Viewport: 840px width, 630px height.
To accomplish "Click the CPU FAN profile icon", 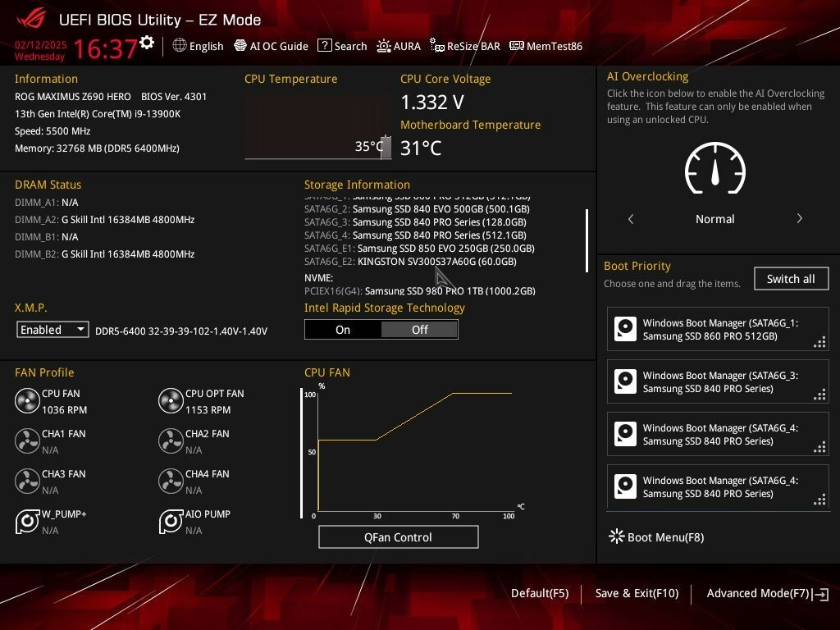I will pos(25,400).
